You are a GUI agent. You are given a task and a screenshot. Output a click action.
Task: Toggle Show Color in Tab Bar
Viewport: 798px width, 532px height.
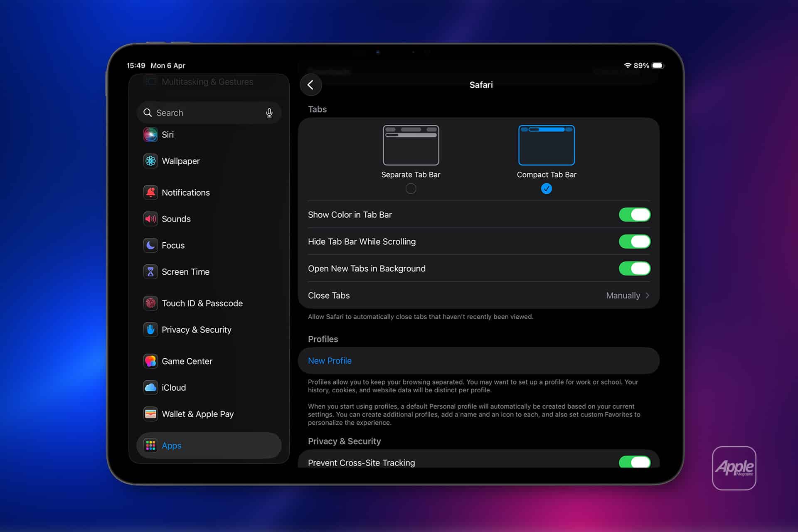(x=635, y=215)
